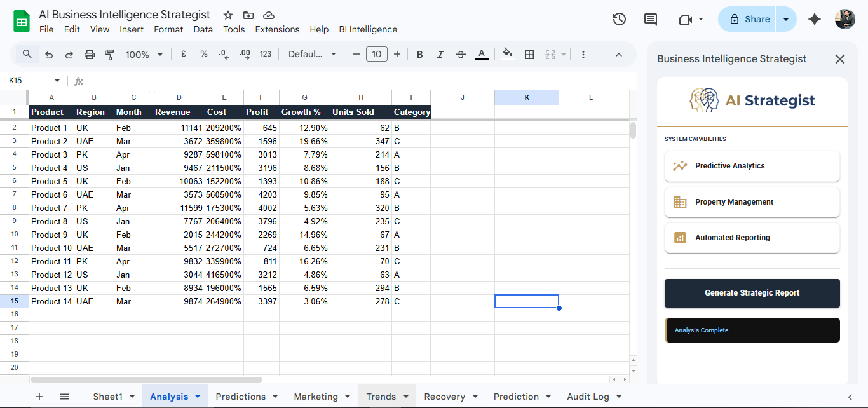Open the comment history panel
The width and height of the screenshot is (868, 408).
click(650, 19)
